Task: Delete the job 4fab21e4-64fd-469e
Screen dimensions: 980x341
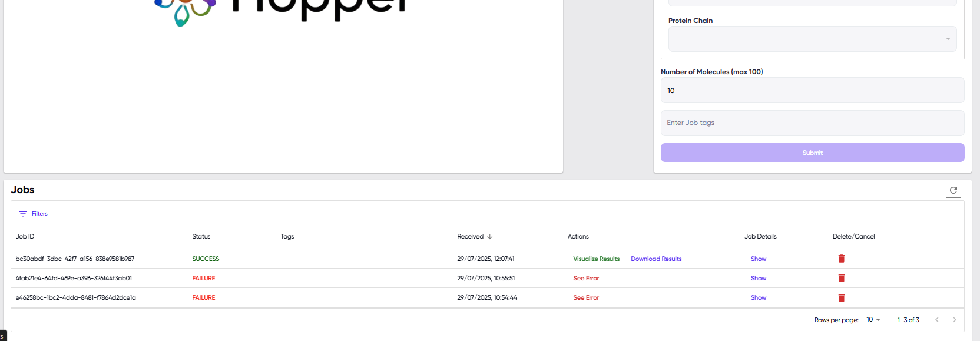Action: pos(841,278)
